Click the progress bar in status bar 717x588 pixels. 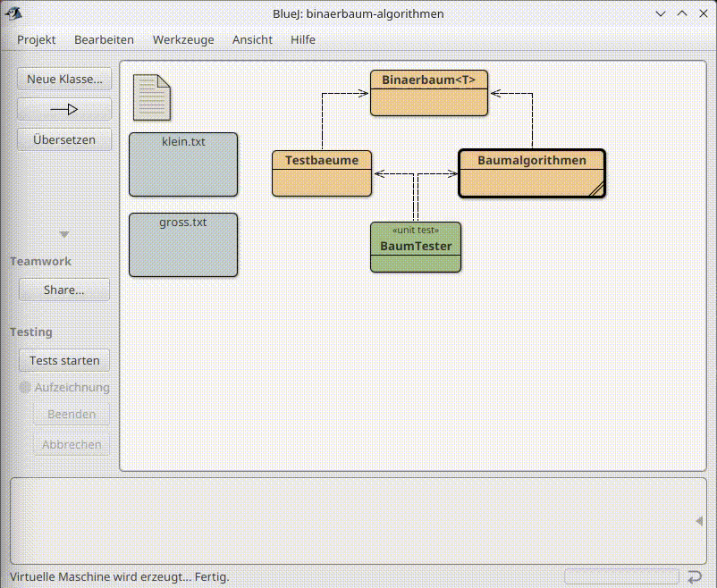click(x=622, y=576)
